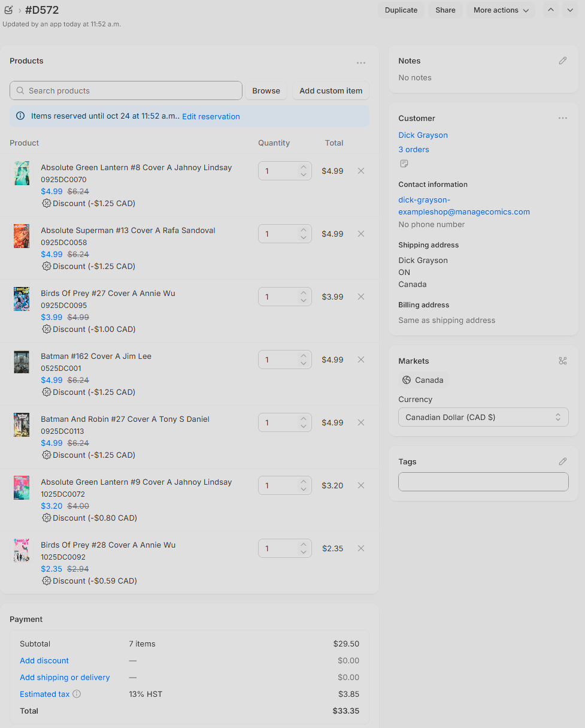Click discount icon for Birds Of Prey #28
The height and width of the screenshot is (728, 585).
(x=47, y=581)
